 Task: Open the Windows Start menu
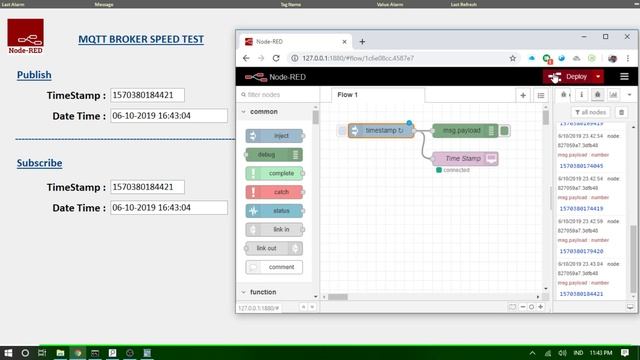[8, 353]
